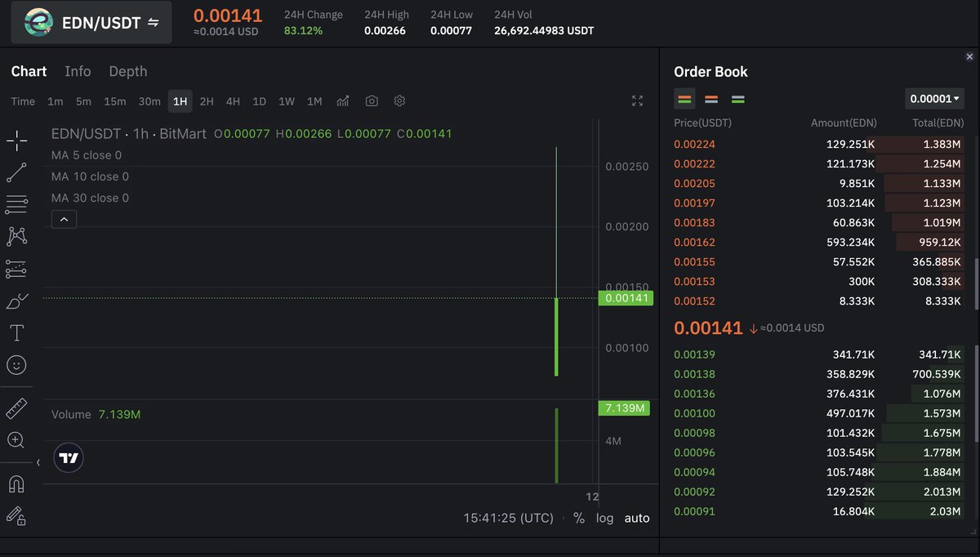Open the chart indicators menu
This screenshot has height=557, width=980.
(343, 101)
